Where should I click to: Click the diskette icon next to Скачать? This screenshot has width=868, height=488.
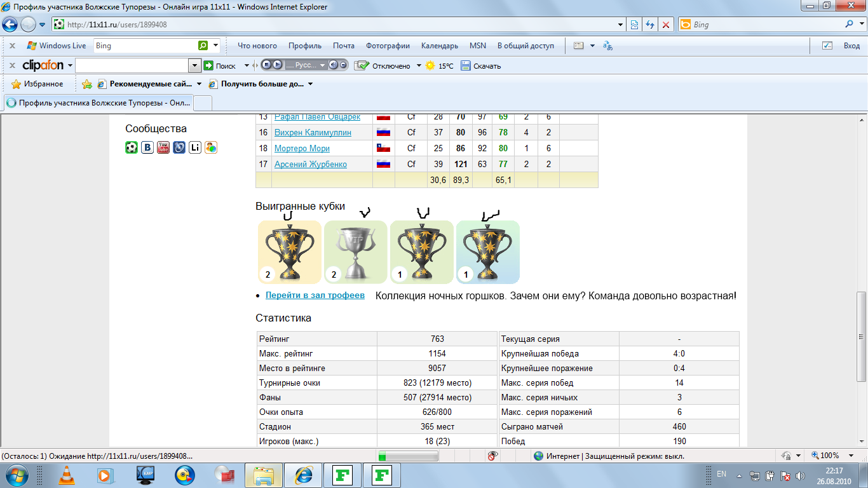465,65
